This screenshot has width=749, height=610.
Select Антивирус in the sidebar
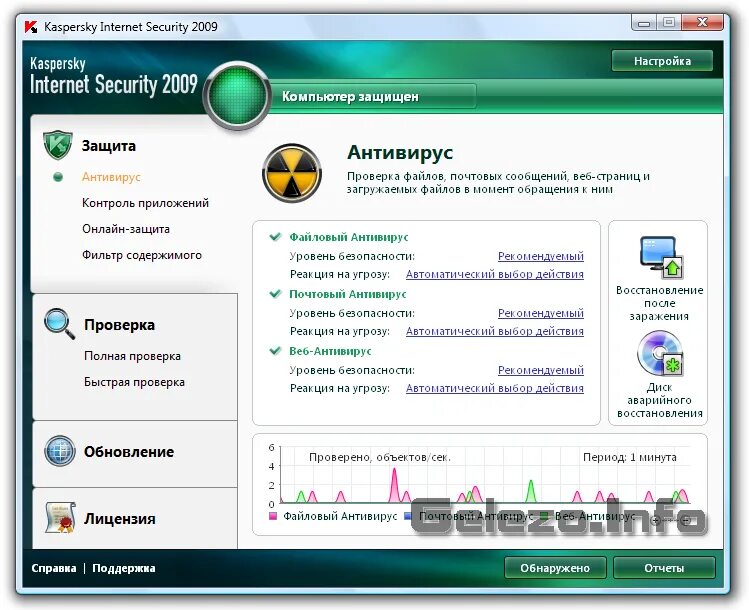click(111, 177)
